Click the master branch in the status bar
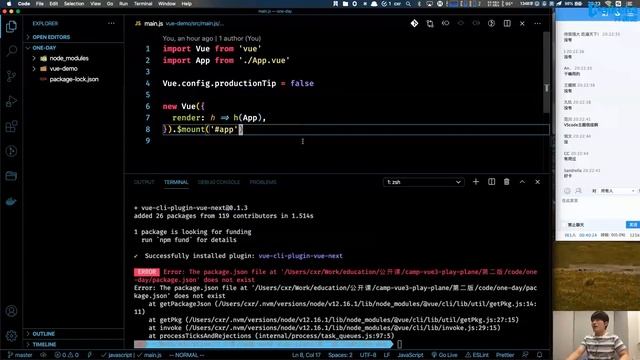The height and width of the screenshot is (360, 640). pos(20,355)
